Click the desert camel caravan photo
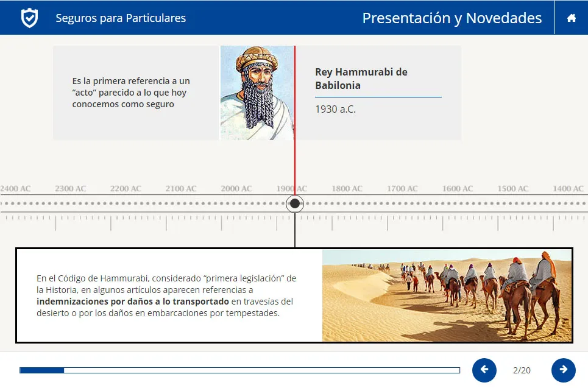Image resolution: width=588 pixels, height=388 pixels. [x=447, y=295]
